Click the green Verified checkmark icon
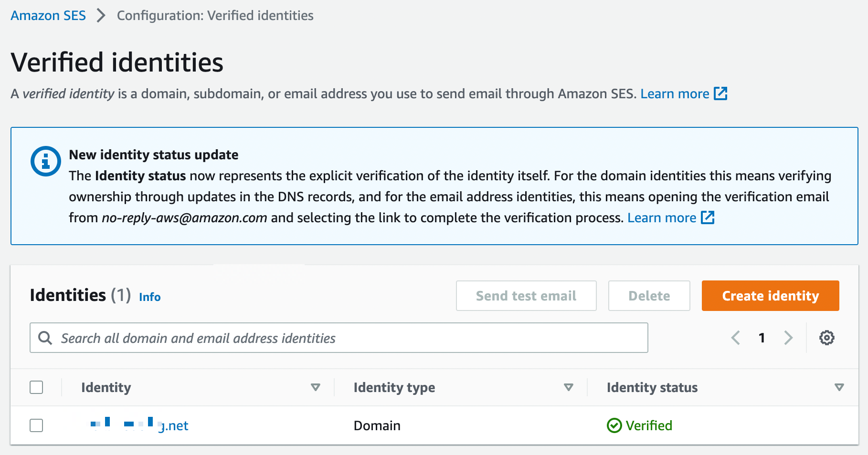Viewport: 868px width, 455px height. 614,425
